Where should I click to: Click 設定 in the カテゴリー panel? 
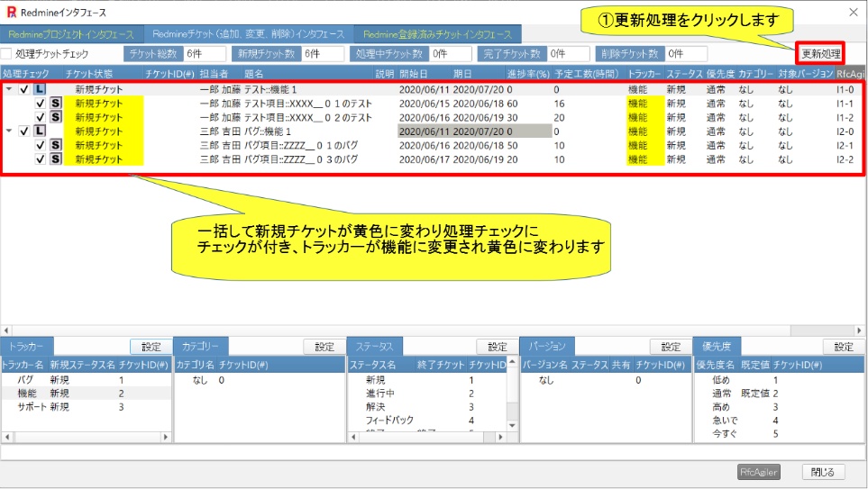324,347
